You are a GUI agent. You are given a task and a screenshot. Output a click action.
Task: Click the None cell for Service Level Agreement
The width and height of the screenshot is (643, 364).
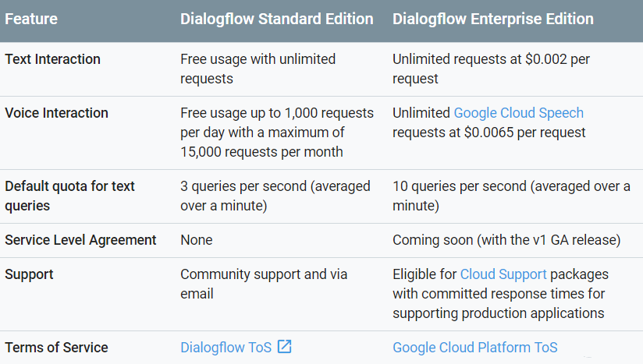click(x=196, y=240)
